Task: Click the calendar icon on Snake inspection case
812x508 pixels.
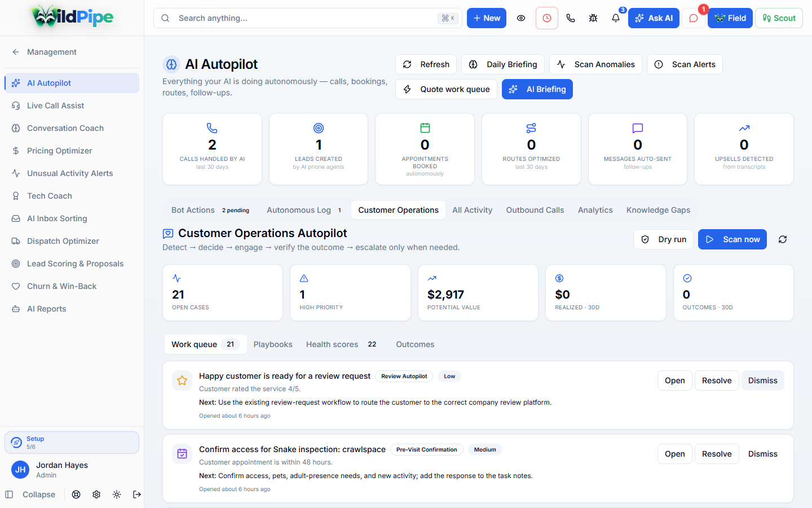Action: point(182,454)
